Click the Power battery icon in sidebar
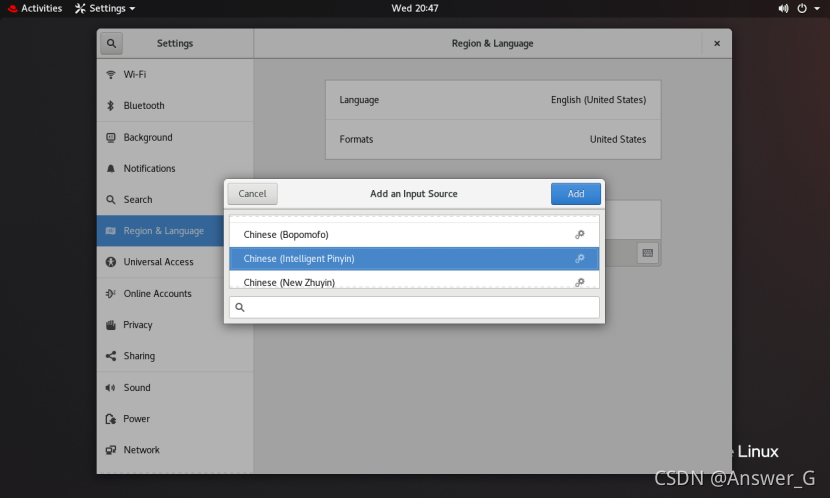Image resolution: width=831 pixels, height=499 pixels. (111, 420)
